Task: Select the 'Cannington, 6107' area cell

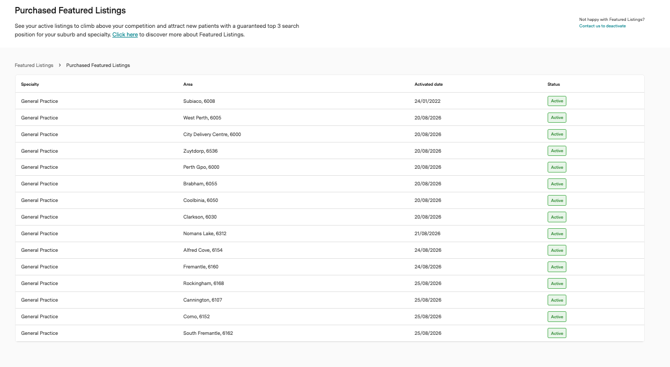Action: click(x=203, y=300)
